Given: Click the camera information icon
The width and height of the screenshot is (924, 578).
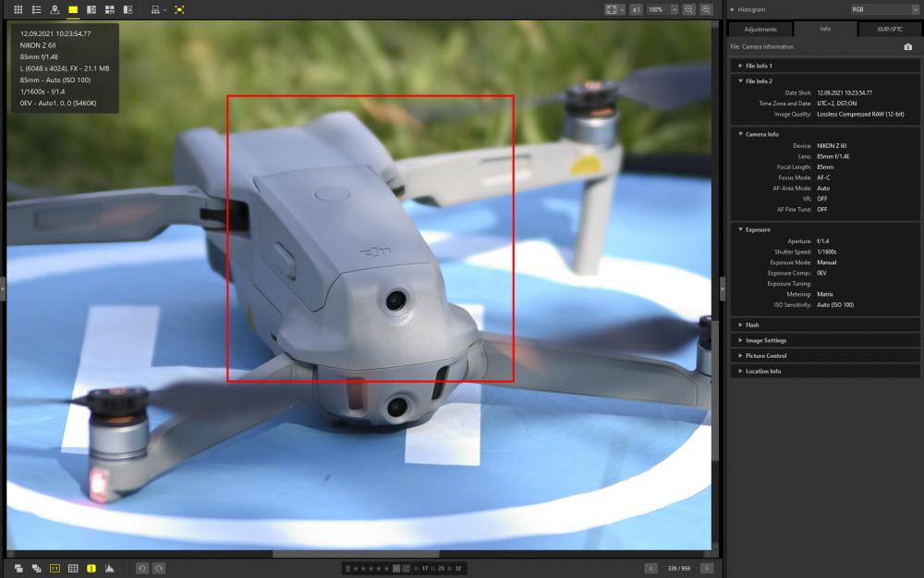Looking at the screenshot, I should pyautogui.click(x=908, y=46).
